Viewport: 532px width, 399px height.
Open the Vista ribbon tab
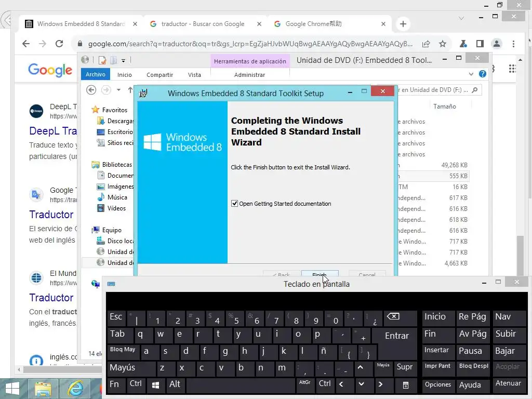(194, 75)
